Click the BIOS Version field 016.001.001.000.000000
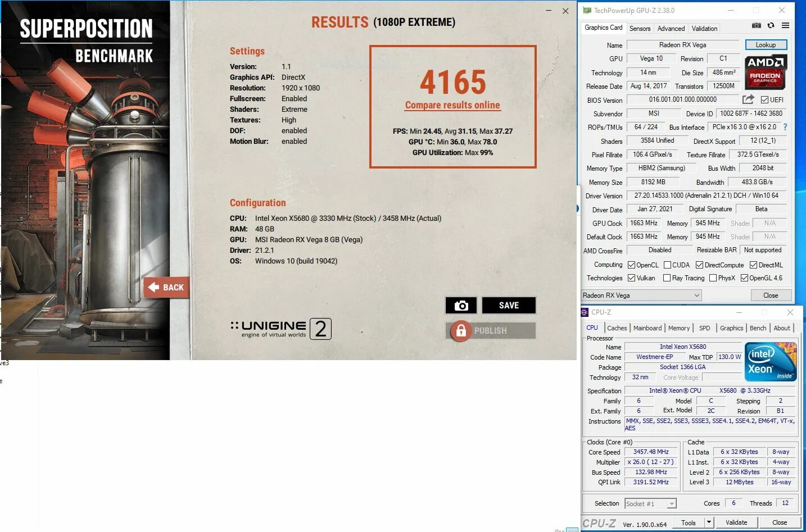806x532 pixels. pyautogui.click(x=683, y=99)
